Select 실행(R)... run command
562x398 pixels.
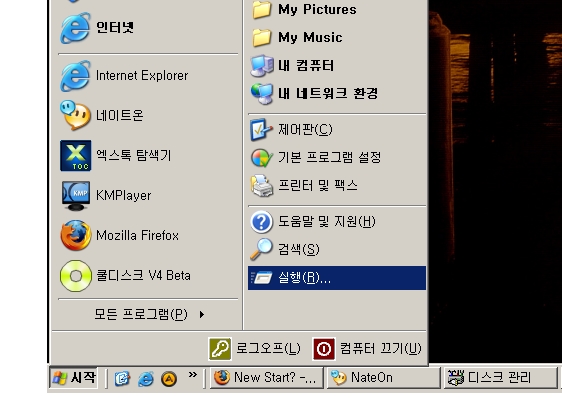337,278
